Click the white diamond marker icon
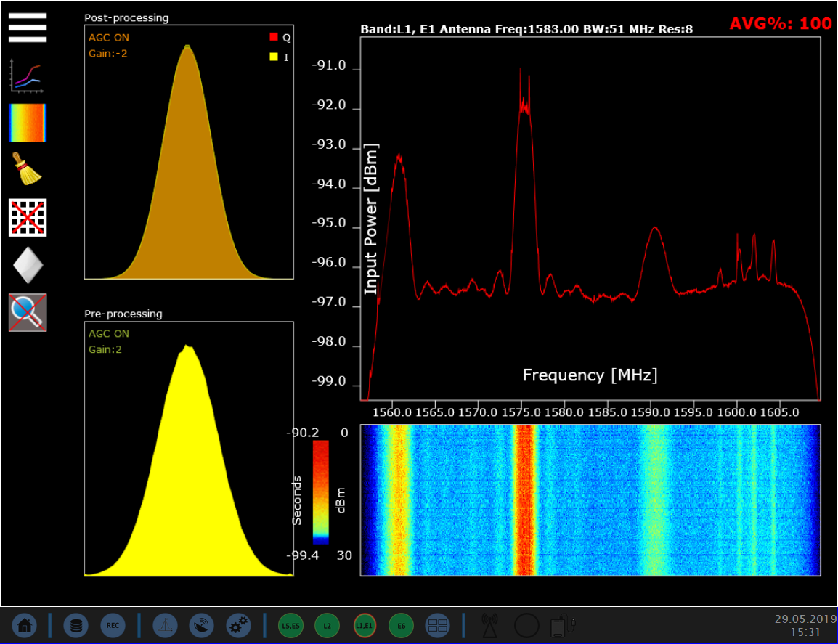 (28, 264)
